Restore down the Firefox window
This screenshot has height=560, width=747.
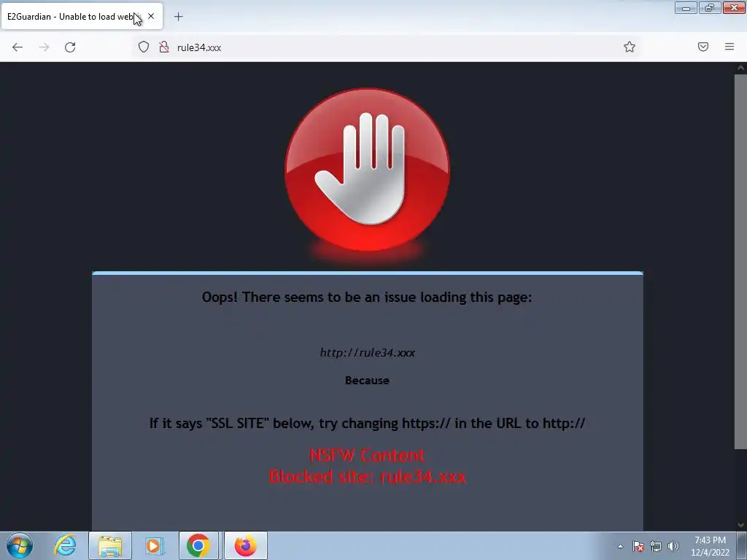click(710, 8)
